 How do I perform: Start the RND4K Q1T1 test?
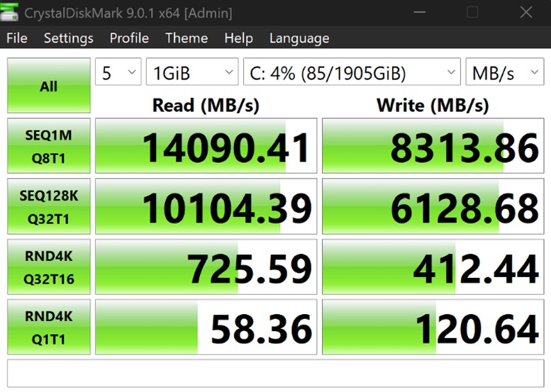click(49, 327)
